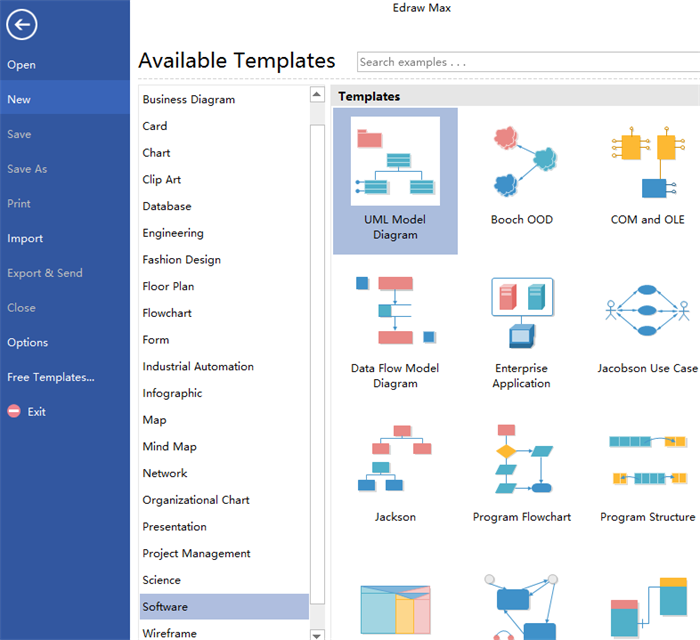700x640 pixels.
Task: Open the Program Structure template icon
Action: (648, 460)
